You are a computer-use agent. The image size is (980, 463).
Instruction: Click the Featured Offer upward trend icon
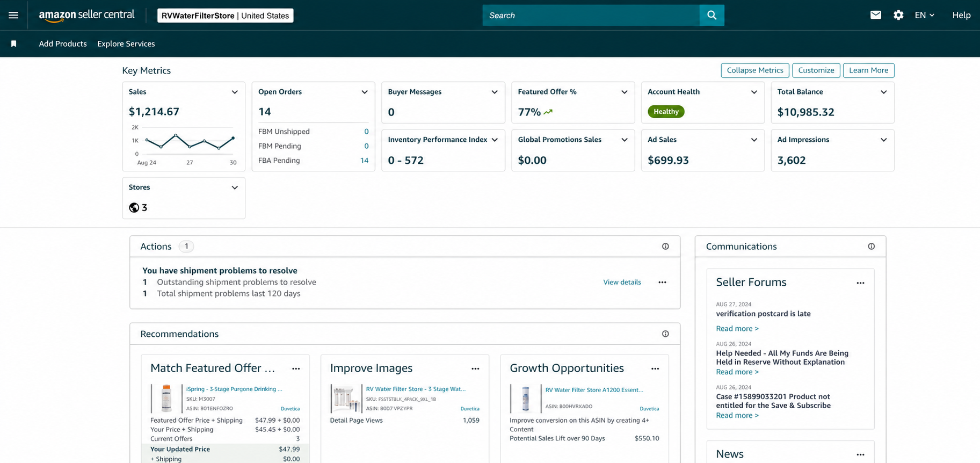(x=548, y=112)
